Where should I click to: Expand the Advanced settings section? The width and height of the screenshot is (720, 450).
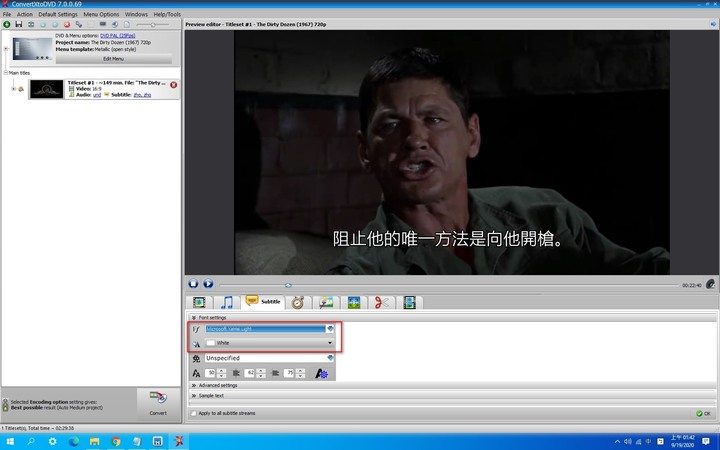pos(193,385)
